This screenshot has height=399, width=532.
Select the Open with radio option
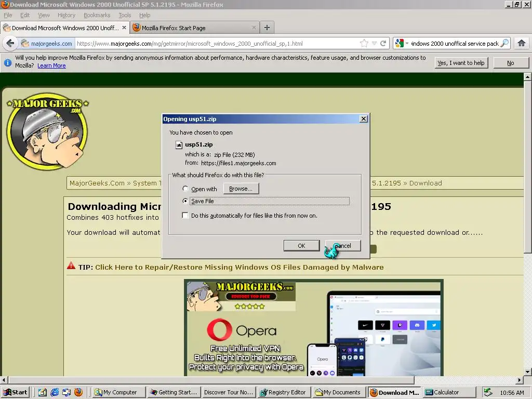185,189
